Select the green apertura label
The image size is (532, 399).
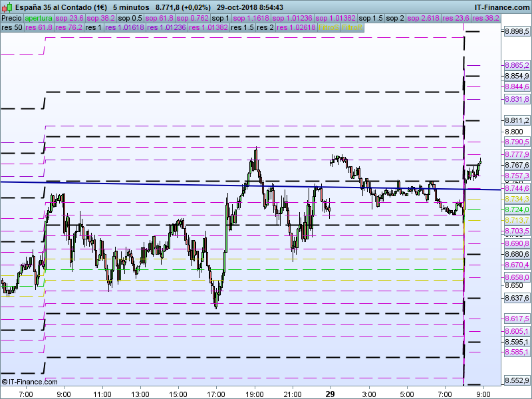(x=39, y=19)
